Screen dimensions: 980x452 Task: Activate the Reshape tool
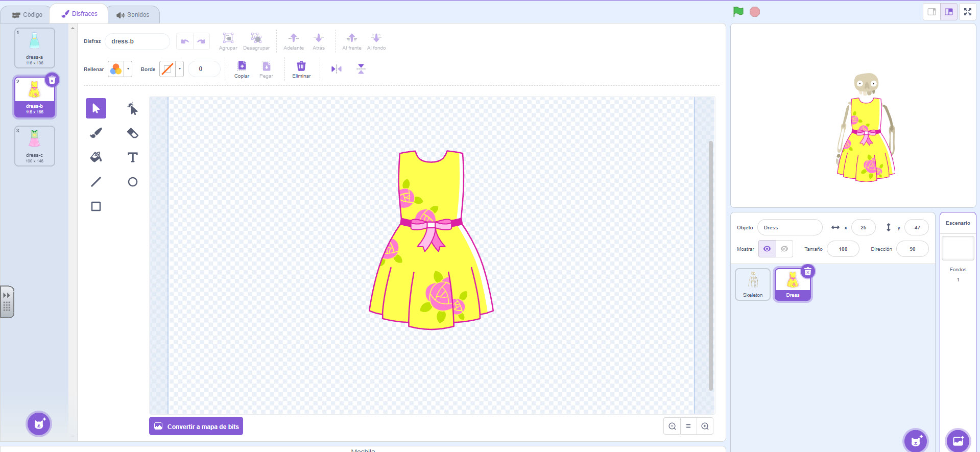coord(132,108)
